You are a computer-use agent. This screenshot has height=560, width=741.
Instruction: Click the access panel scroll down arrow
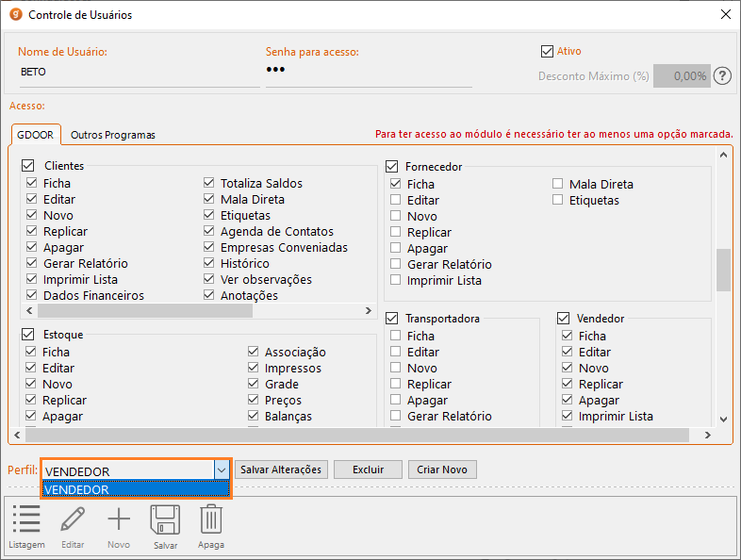coord(723,419)
